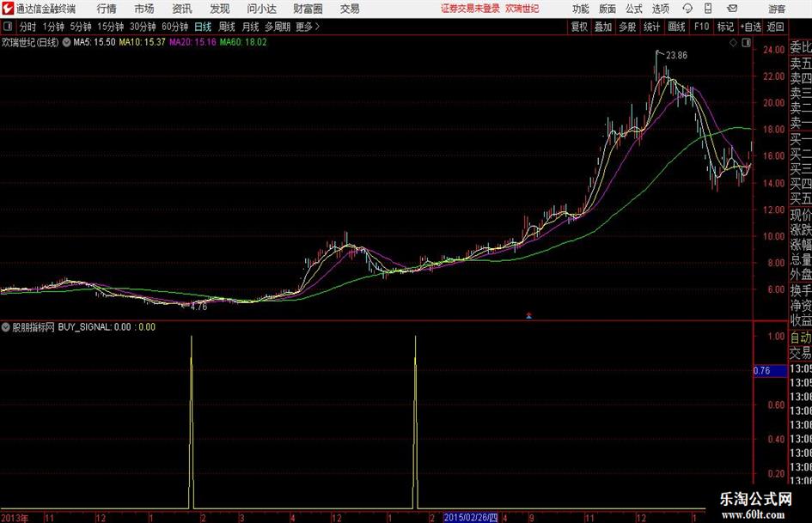Click the BUY_SIGNAL: 0.00 indicator value
Viewport: 812px width, 523px height.
coord(95,327)
